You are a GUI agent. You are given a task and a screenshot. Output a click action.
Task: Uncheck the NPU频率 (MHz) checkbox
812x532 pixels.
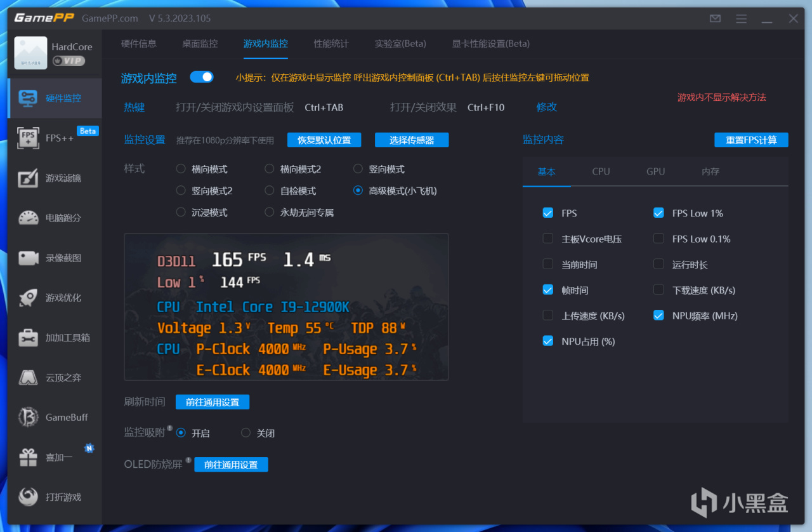(658, 316)
